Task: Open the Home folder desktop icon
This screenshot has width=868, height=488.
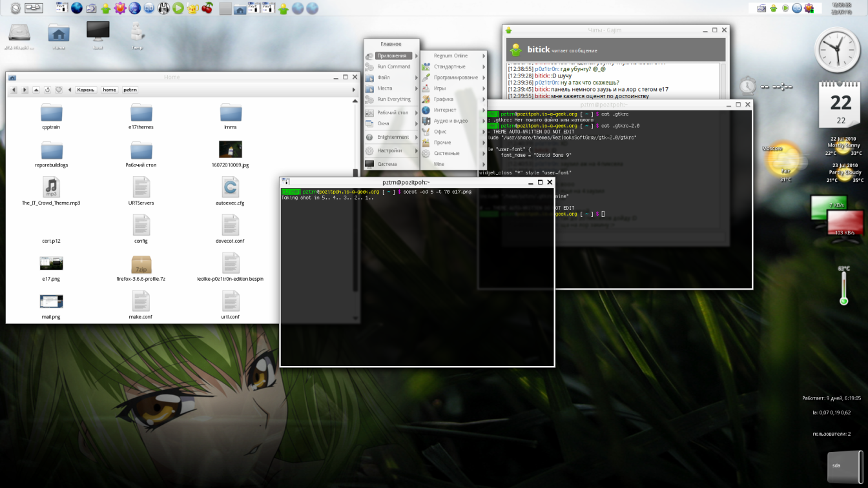Action: [59, 36]
